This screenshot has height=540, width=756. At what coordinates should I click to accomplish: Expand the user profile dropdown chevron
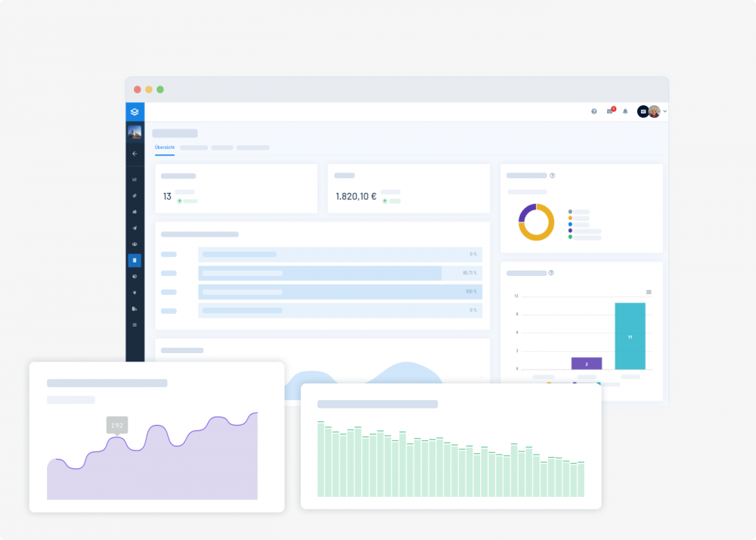[665, 111]
